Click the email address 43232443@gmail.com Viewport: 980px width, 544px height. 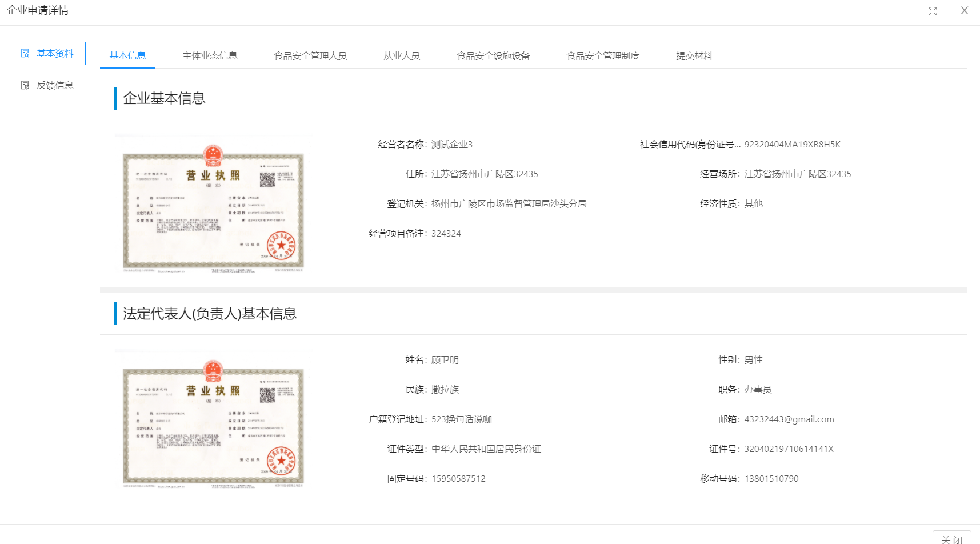pyautogui.click(x=789, y=419)
